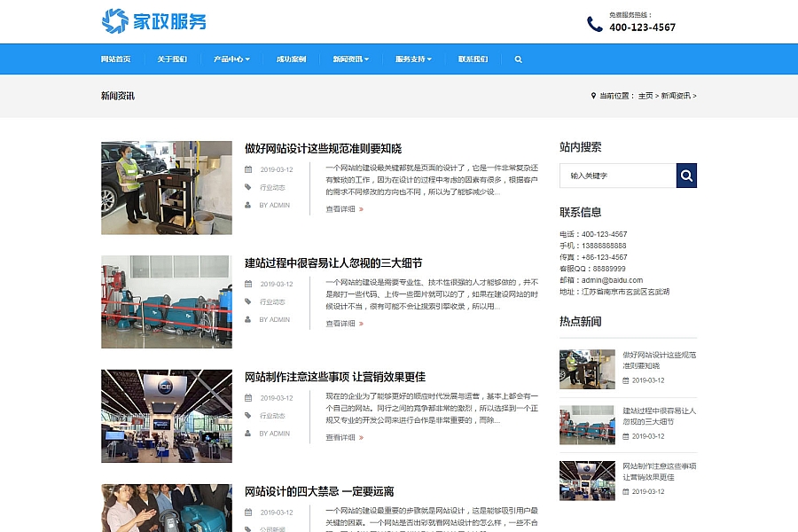The image size is (798, 532).
Task: Open article title 网站设计的四大禁忌 一定要远离
Action: coord(319,492)
